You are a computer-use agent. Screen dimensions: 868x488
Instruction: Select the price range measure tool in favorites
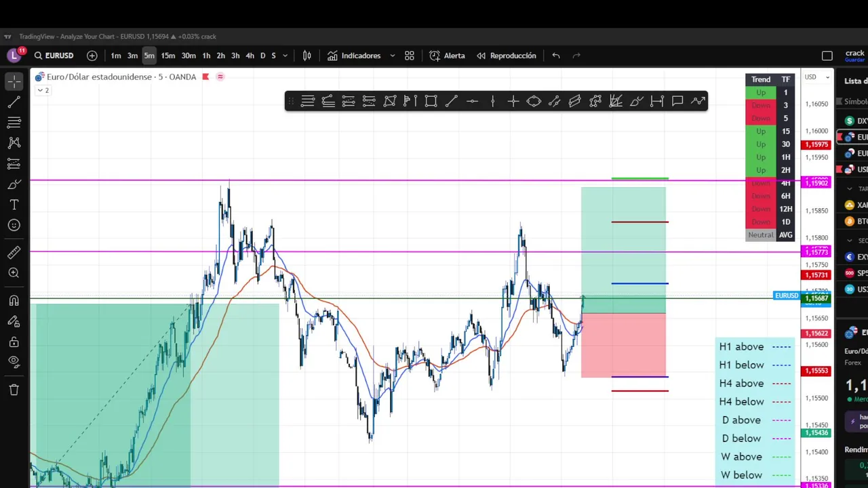[657, 101]
